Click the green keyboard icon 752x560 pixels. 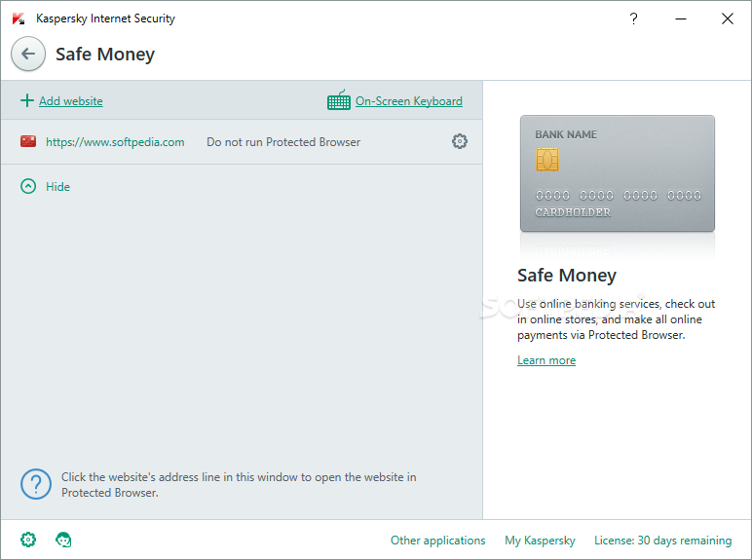coord(339,99)
